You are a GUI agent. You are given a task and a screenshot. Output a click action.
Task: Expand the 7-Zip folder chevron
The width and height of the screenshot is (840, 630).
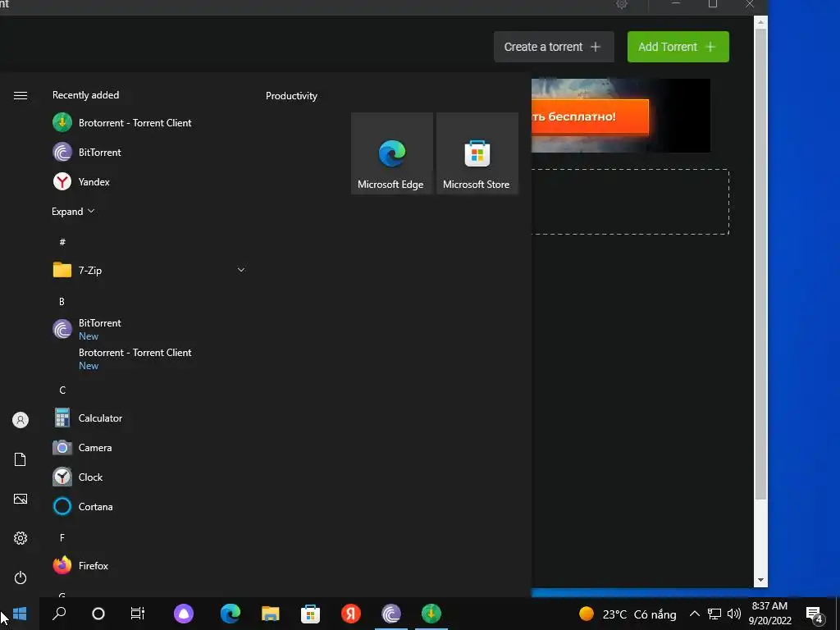[x=241, y=270]
